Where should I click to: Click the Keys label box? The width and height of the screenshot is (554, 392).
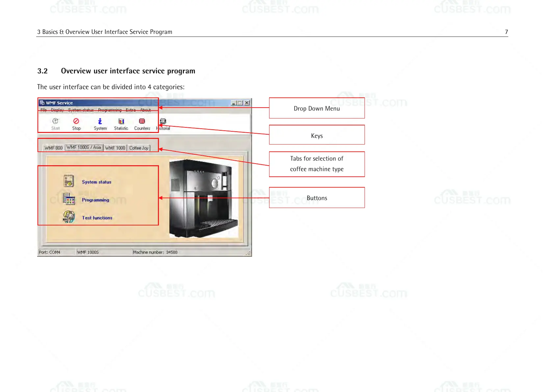click(x=317, y=135)
